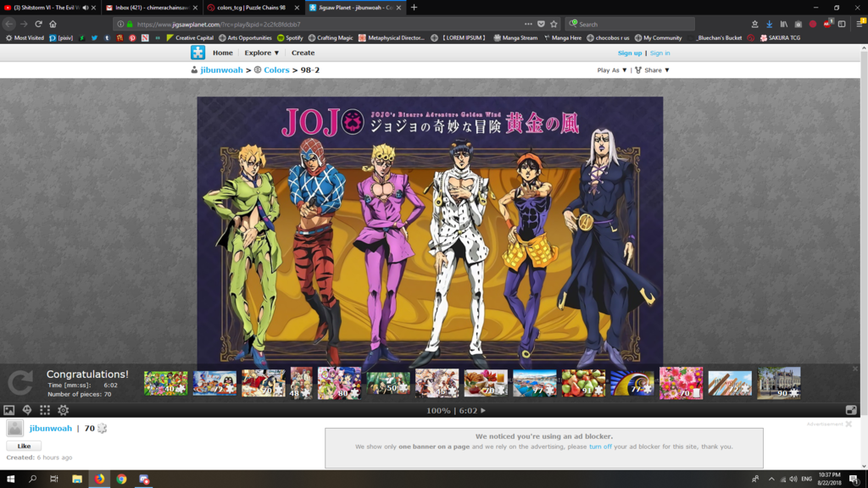868x488 pixels.
Task: Open Windows Start menu
Action: point(10,479)
